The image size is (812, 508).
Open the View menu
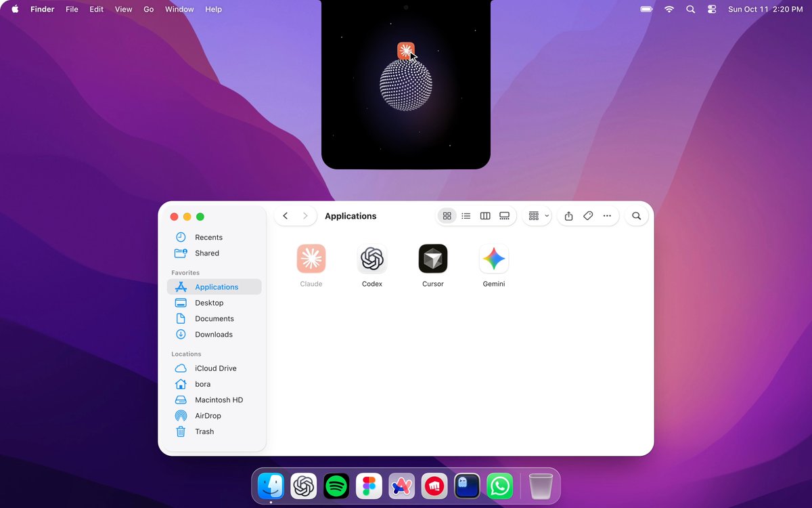click(x=124, y=9)
